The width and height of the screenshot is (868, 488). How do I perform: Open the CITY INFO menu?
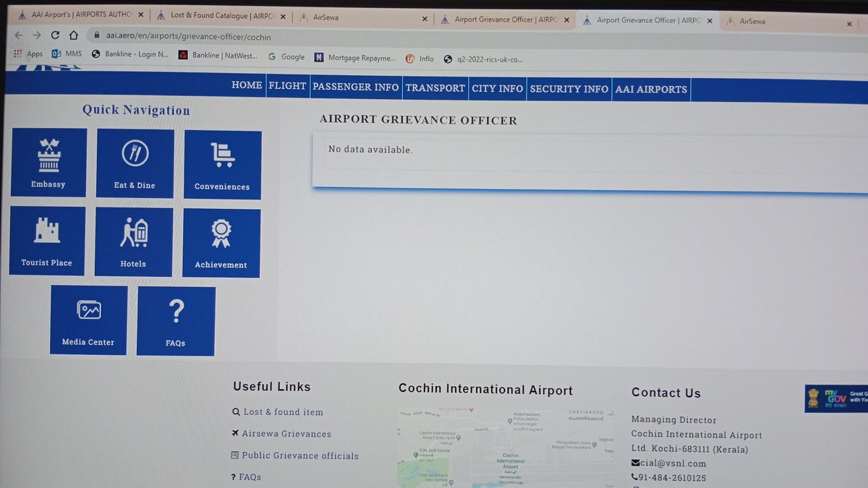tap(497, 88)
